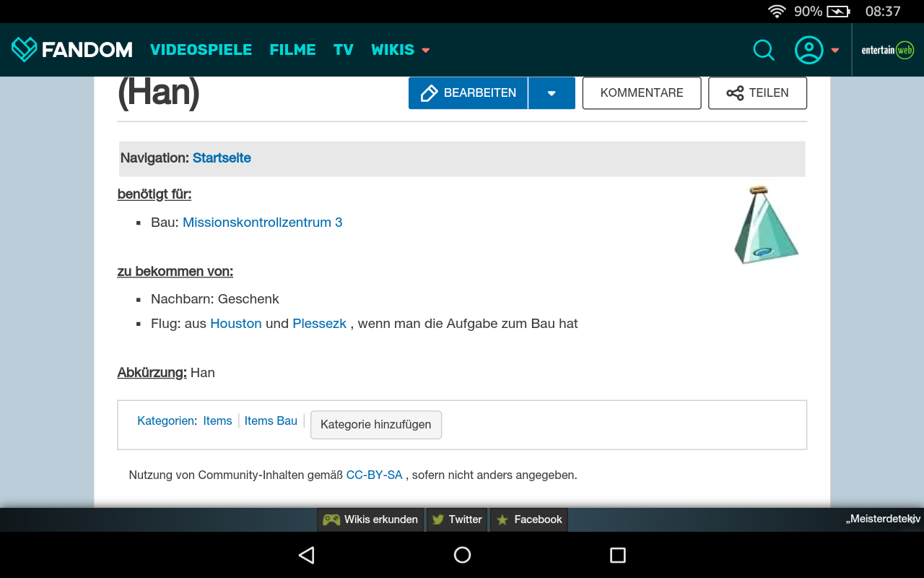
Task: Tap the user profile avatar icon
Action: point(808,50)
